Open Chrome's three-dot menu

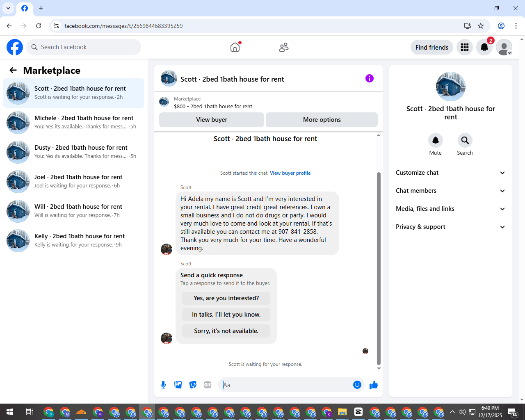[x=516, y=26]
